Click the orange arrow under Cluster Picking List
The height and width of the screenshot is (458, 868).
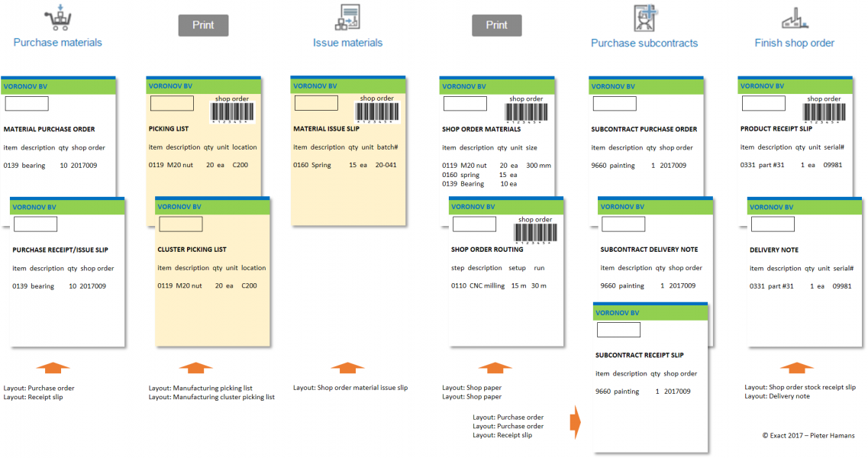(x=195, y=369)
